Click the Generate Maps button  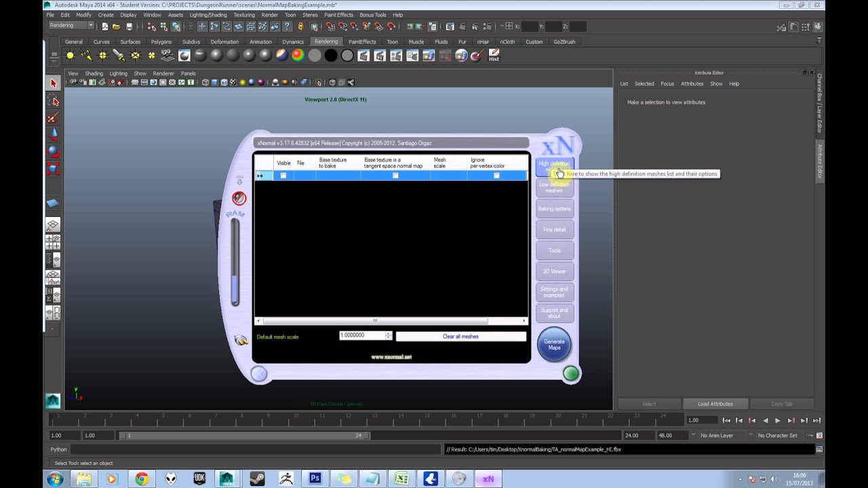click(554, 344)
